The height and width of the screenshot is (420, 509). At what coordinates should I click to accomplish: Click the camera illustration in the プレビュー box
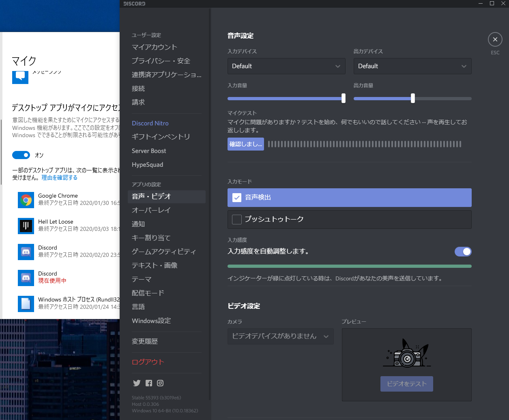tap(407, 353)
